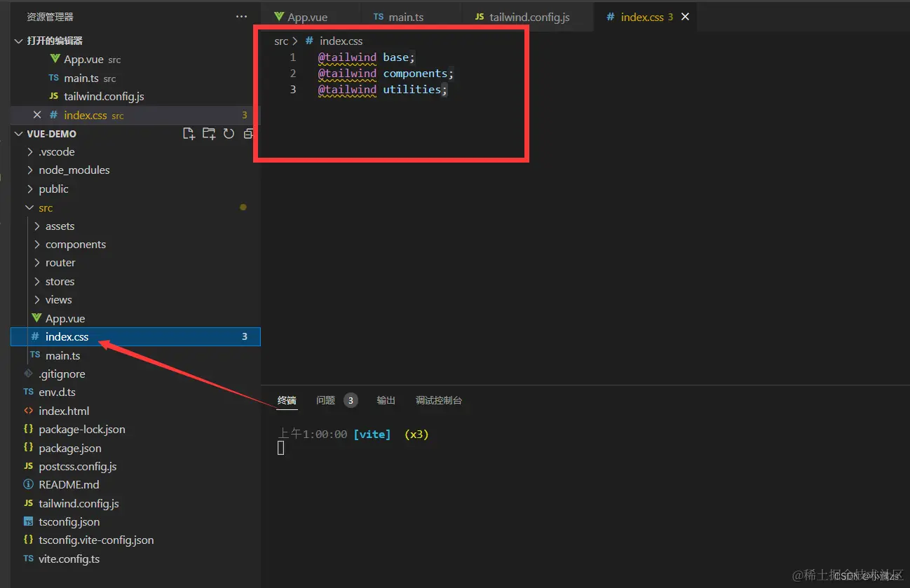Open the Output panel tab

386,400
